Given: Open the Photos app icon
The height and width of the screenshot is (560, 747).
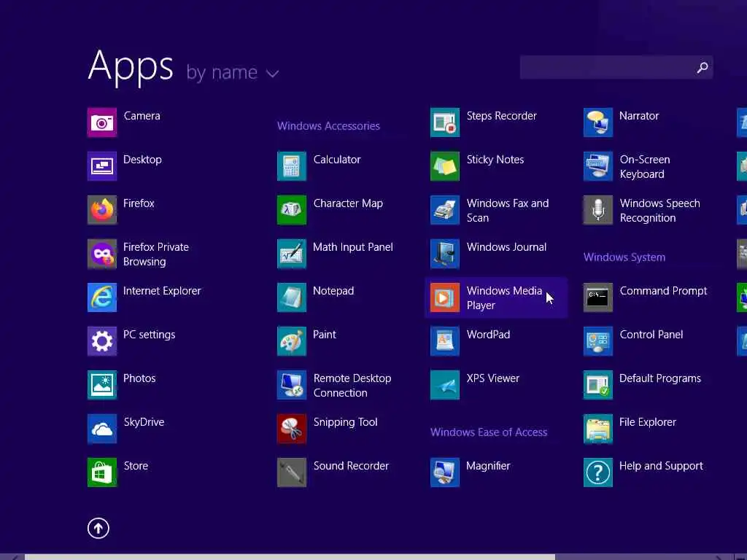Looking at the screenshot, I should click(102, 385).
